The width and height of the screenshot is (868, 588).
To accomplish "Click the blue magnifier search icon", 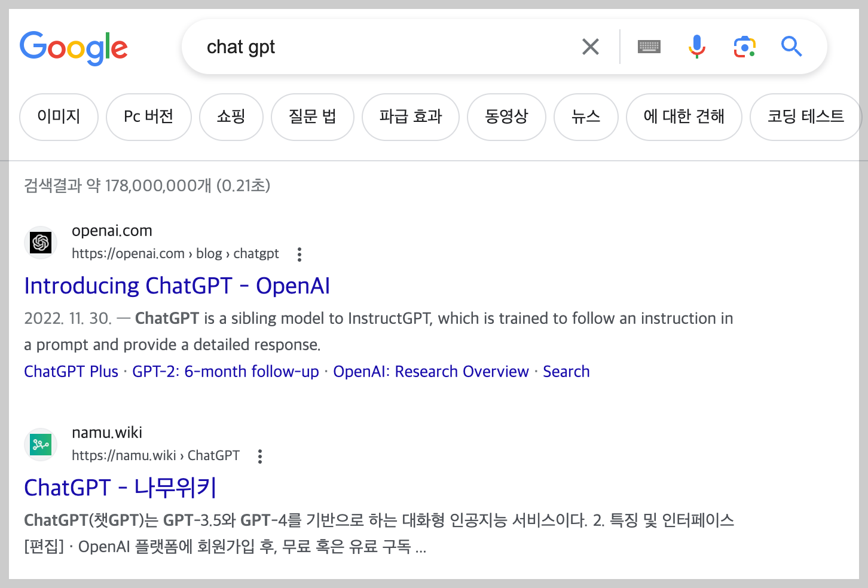I will (x=791, y=46).
